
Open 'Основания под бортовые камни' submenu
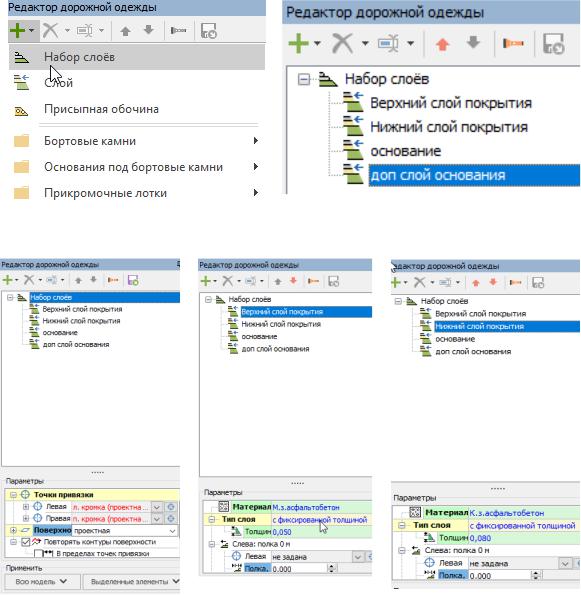(x=137, y=167)
